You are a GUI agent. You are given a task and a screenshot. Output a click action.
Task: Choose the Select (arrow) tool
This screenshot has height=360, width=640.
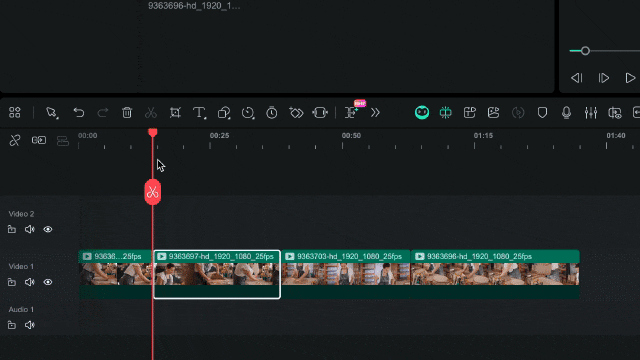tap(52, 112)
